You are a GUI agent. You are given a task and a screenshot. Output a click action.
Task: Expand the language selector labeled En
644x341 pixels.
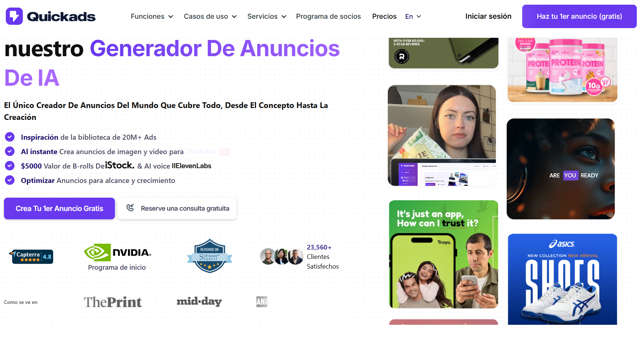(413, 16)
